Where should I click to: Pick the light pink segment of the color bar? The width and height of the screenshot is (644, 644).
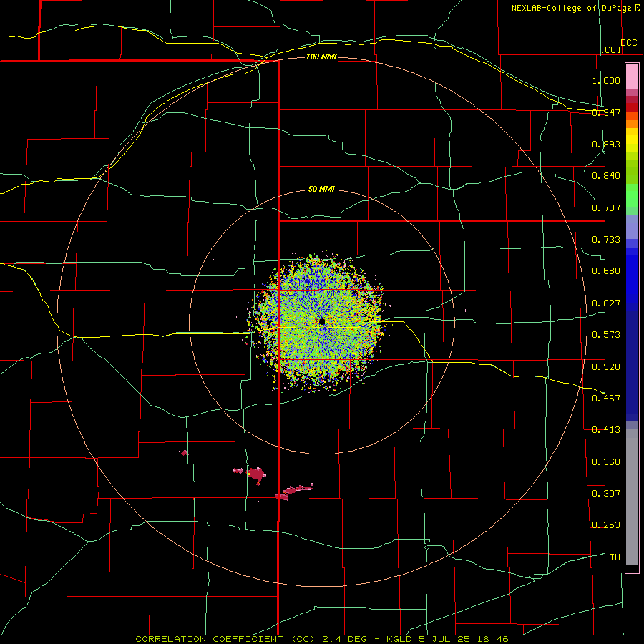[x=632, y=77]
